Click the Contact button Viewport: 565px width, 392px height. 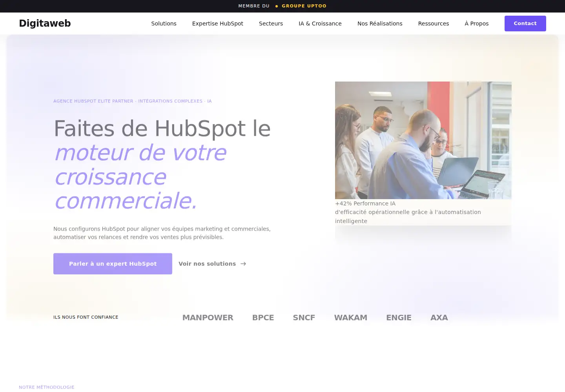[x=525, y=24]
